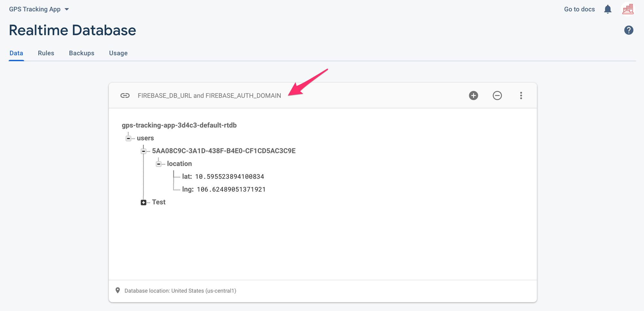
Task: Click the profile avatar in top right
Action: (628, 9)
